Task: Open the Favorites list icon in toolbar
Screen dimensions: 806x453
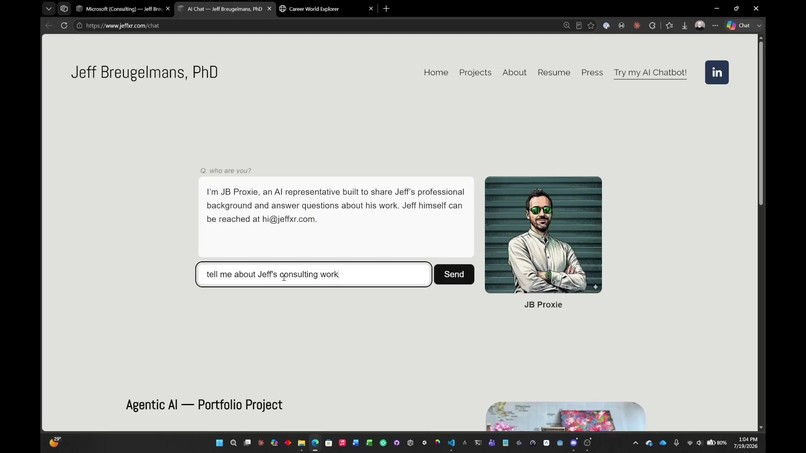Action: point(669,25)
